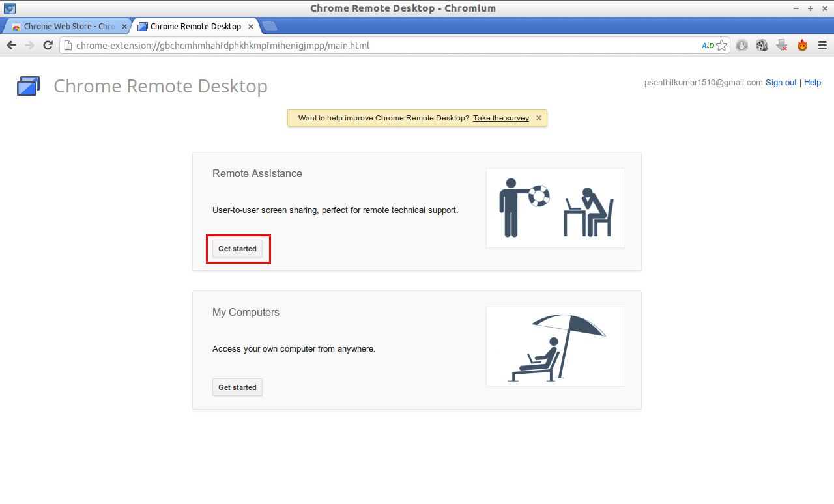Open the Take the survey link

(x=501, y=118)
